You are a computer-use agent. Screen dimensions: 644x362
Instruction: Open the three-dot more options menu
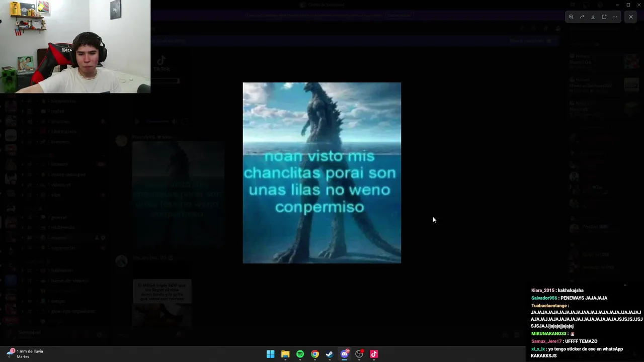point(615,17)
